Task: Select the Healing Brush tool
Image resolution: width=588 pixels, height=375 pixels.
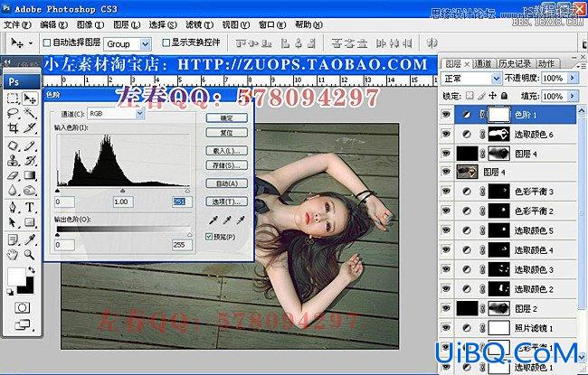Action: [14, 145]
